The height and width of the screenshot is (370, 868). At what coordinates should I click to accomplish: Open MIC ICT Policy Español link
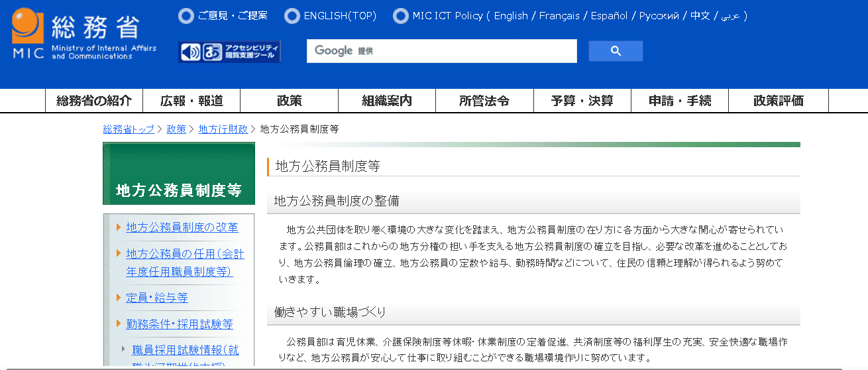point(610,16)
